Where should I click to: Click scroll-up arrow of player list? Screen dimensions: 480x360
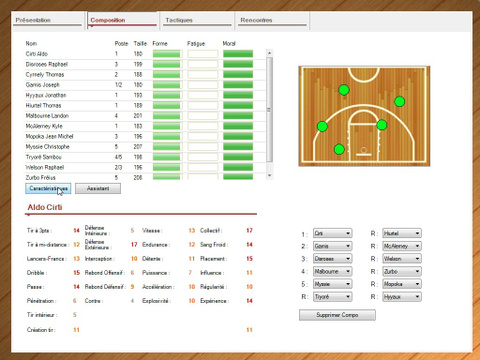pos(270,53)
